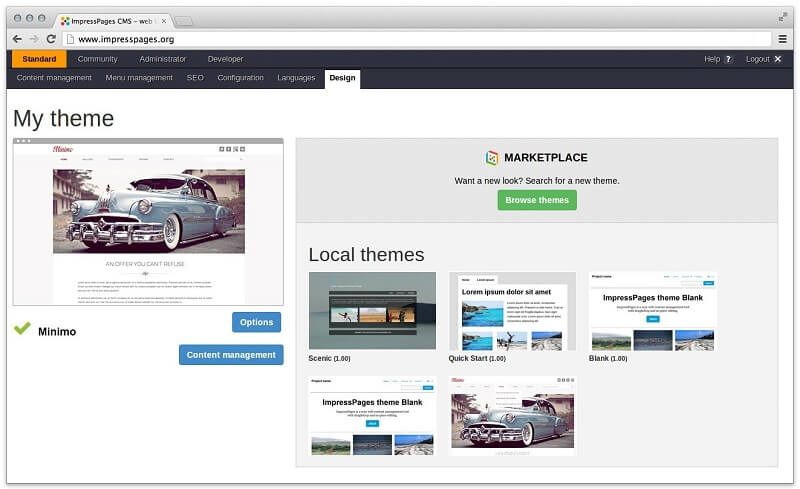
Task: Select the Design tab
Action: (342, 78)
